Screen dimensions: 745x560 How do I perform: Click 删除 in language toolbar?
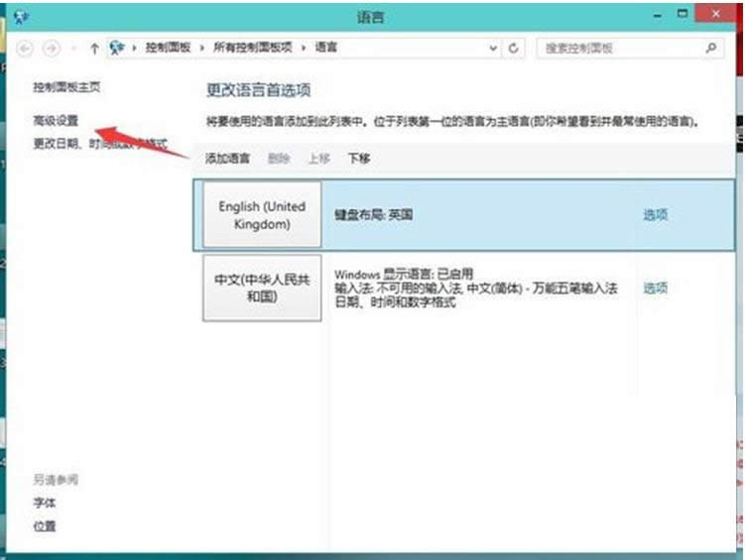tap(279, 158)
